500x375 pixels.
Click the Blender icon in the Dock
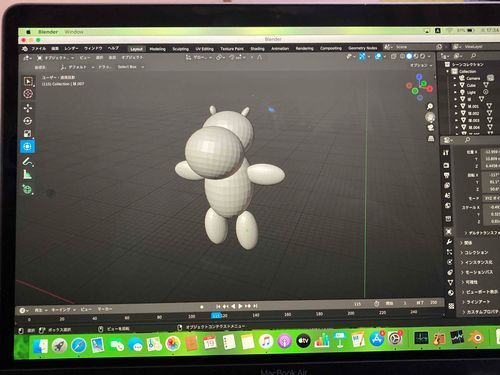[477, 338]
